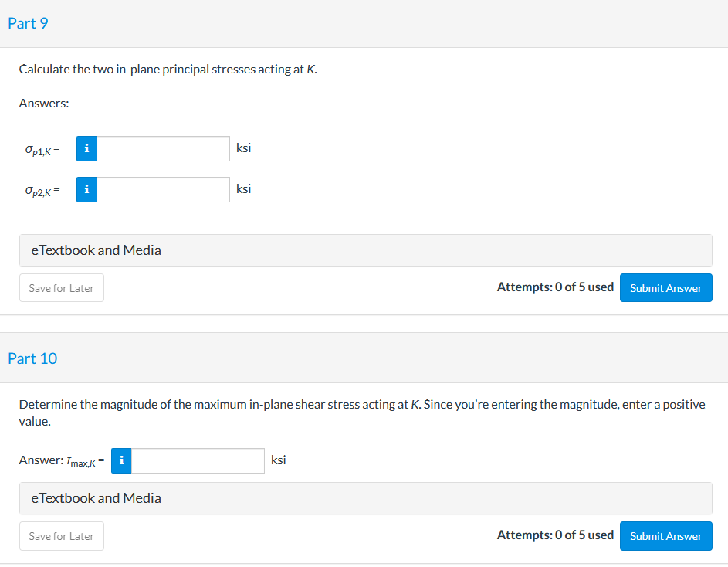The image size is (728, 567).
Task: Click the Part 9 attempts-used counter text
Action: pyautogui.click(x=555, y=287)
